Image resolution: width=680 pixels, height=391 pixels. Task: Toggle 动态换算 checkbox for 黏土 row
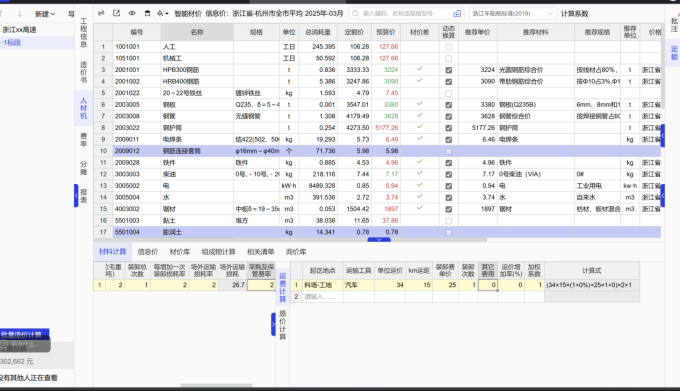point(448,221)
